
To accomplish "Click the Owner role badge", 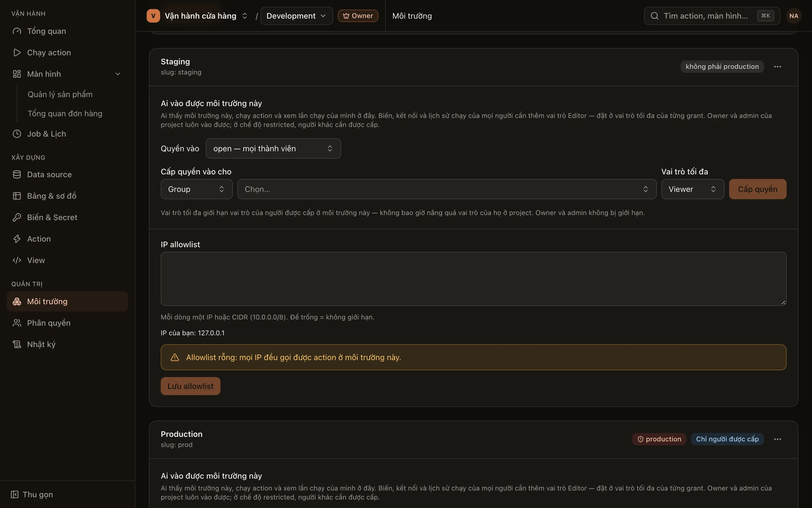I will [x=358, y=16].
